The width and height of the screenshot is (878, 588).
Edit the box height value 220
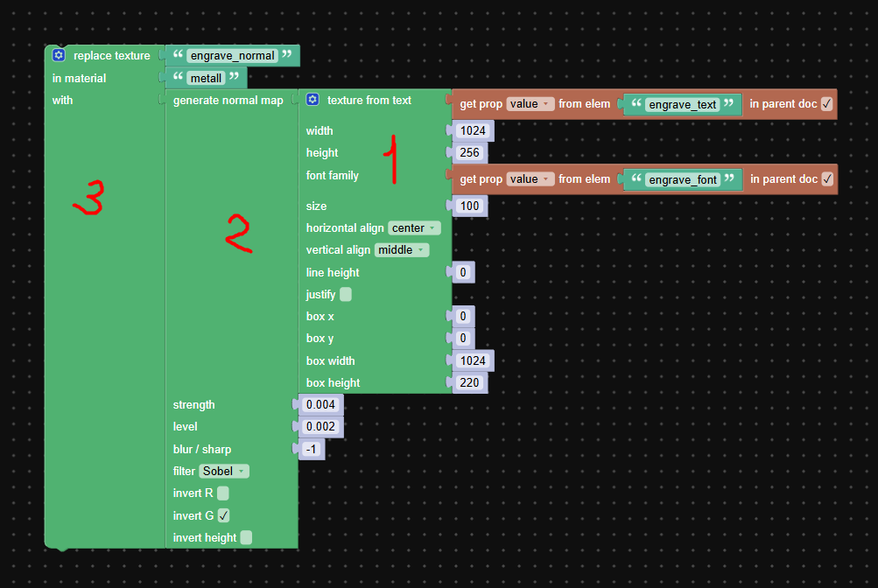[469, 382]
